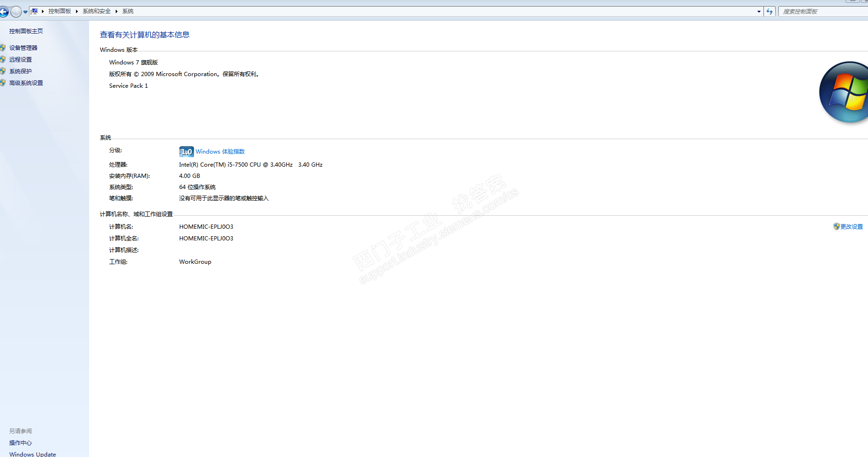Click the "处理器:" label
The width and height of the screenshot is (868, 457).
(118, 165)
